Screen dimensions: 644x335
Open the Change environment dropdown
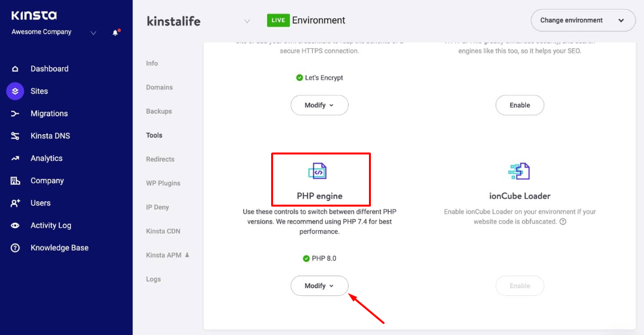coord(583,20)
